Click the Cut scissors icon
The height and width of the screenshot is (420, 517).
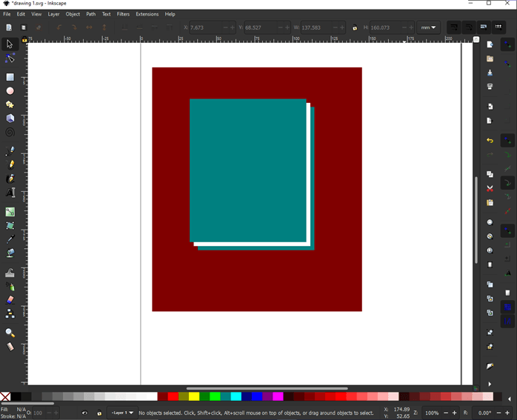(x=490, y=189)
